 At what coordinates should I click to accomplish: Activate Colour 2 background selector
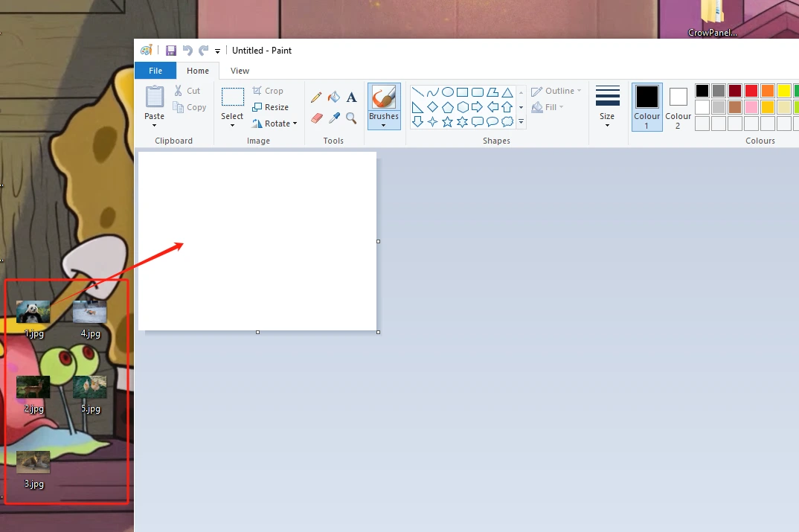click(678, 106)
